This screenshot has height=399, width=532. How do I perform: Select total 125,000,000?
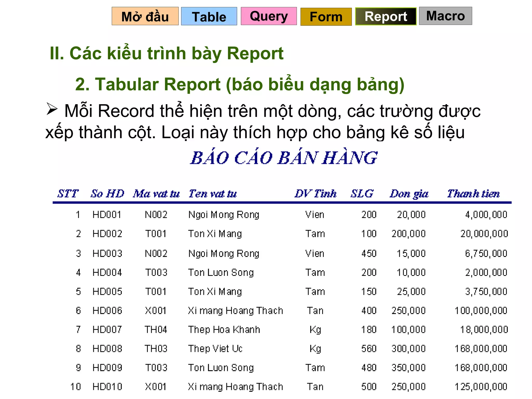pyautogui.click(x=481, y=387)
